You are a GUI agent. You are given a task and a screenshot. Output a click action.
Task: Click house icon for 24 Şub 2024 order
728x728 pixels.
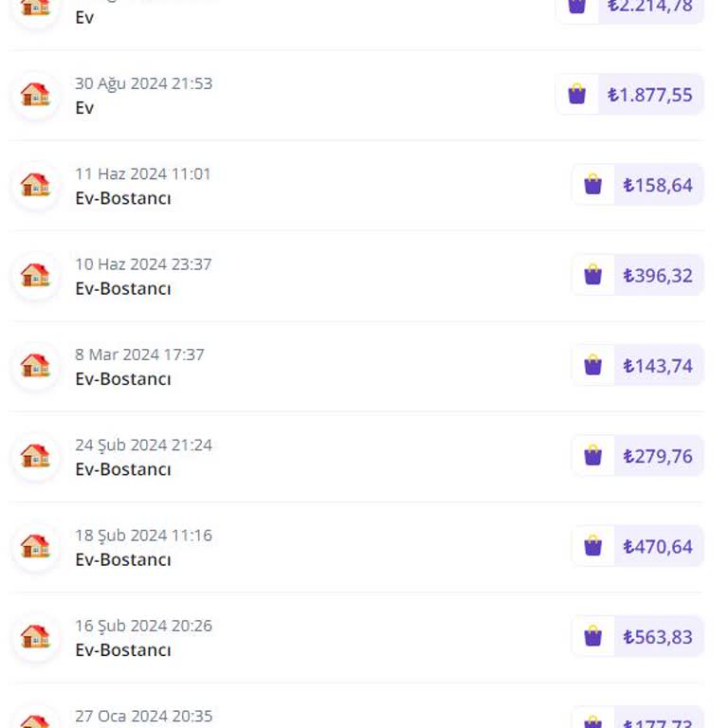tap(35, 456)
